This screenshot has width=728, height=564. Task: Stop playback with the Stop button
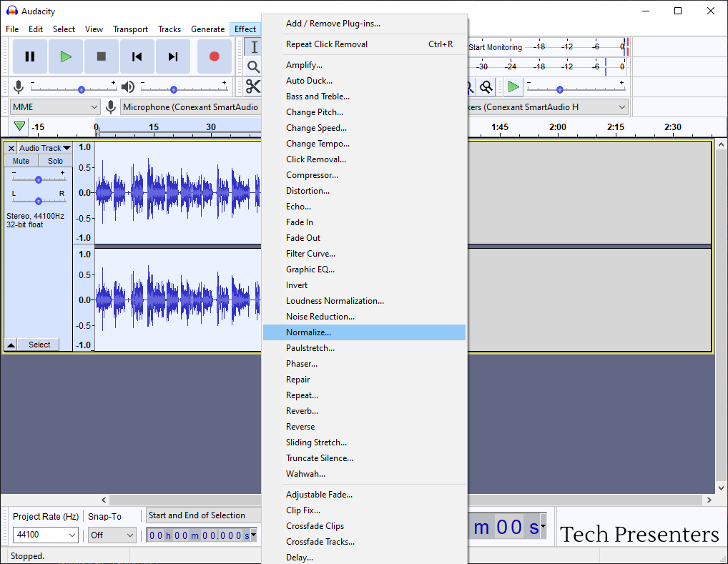click(102, 56)
